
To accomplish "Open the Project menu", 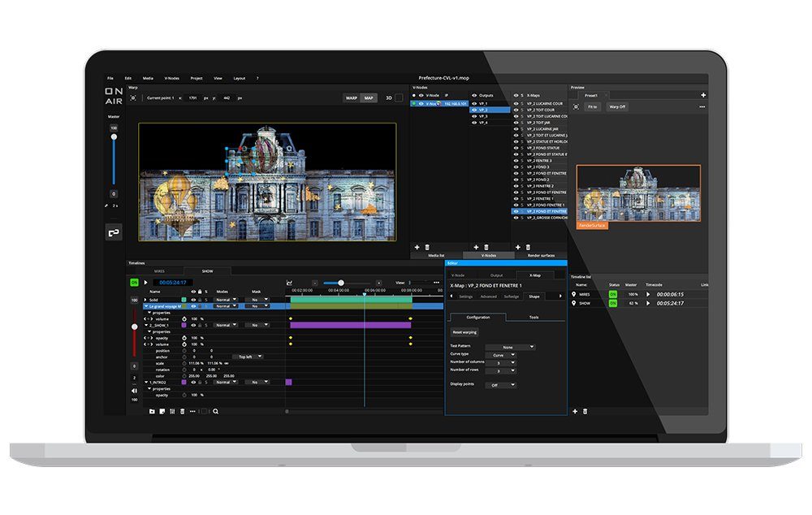I will [197, 78].
